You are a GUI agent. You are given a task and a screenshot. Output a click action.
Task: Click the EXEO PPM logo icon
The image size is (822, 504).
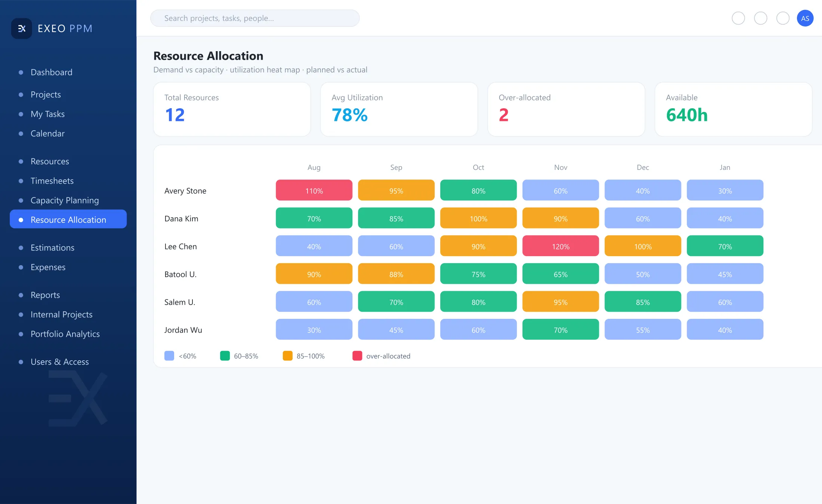[22, 28]
